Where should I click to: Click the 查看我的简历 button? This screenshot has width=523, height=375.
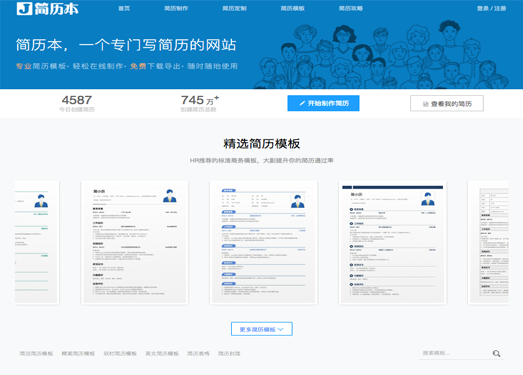click(x=447, y=103)
